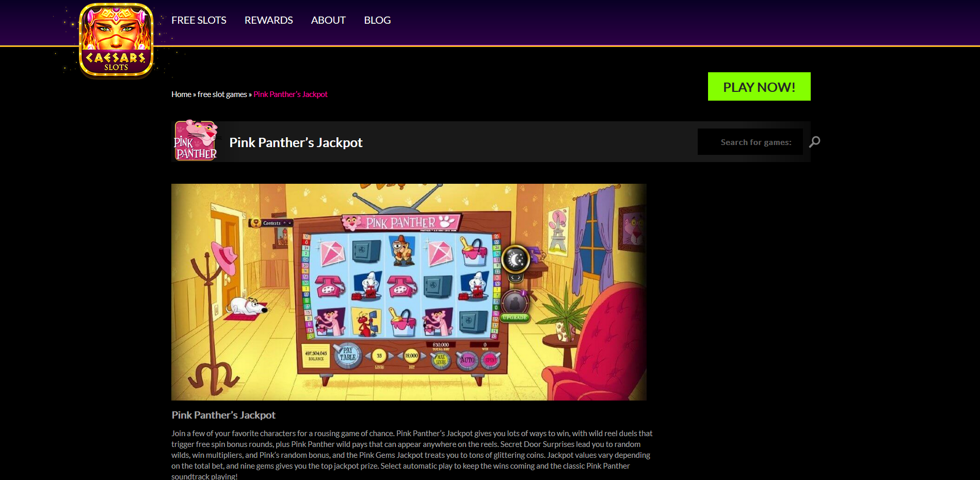Click the Pay Table round button
The width and height of the screenshot is (980, 480).
point(348,355)
